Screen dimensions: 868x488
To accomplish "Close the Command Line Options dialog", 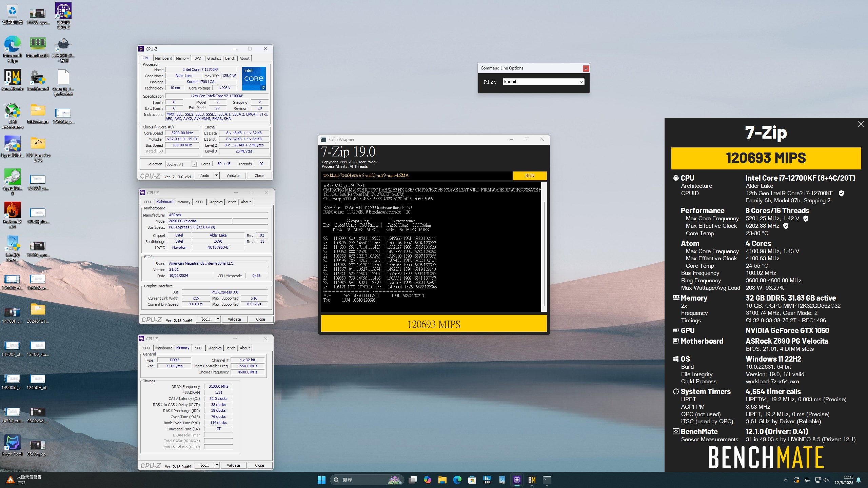I will 586,68.
